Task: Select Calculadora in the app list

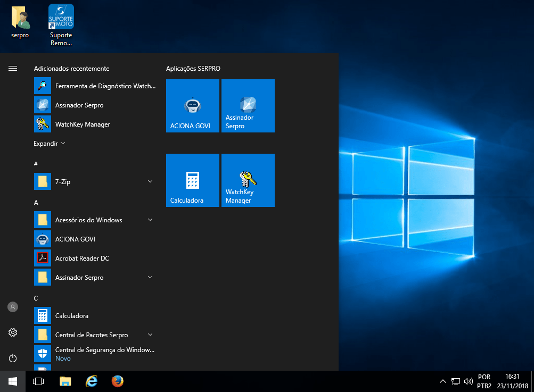Action: [x=72, y=316]
